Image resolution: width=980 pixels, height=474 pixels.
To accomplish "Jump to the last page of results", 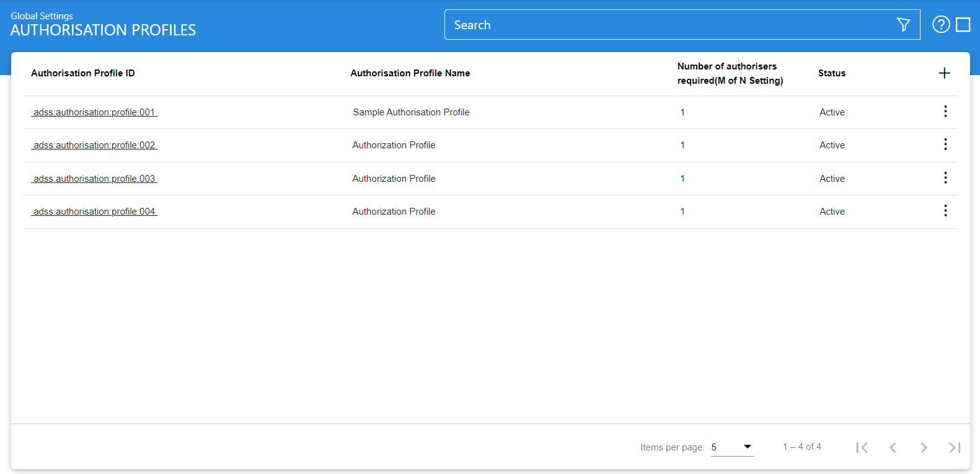I will (x=955, y=447).
